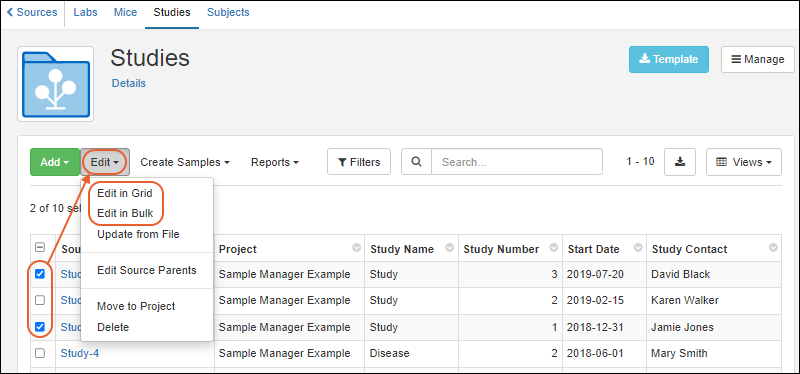Open the Study Number column menu arrow
800x374 pixels.
click(x=554, y=247)
